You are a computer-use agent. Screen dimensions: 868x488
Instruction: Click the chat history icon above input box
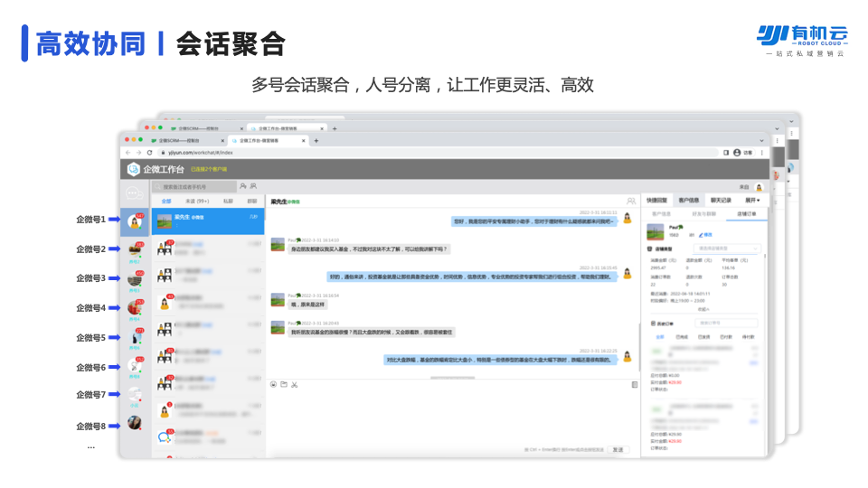[x=634, y=385]
